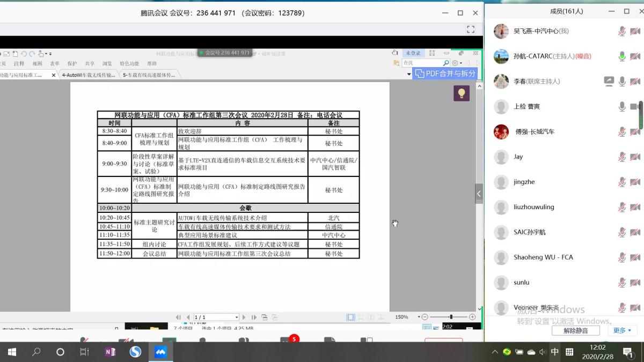Screen dimensions: 644x362
Task: Click the screen share icon next to 李春
Action: [609, 82]
